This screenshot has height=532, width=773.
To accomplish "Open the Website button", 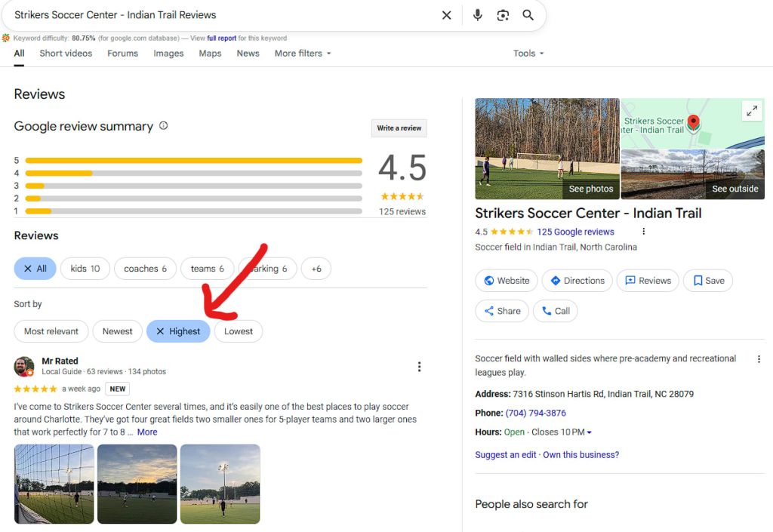I will (x=507, y=281).
